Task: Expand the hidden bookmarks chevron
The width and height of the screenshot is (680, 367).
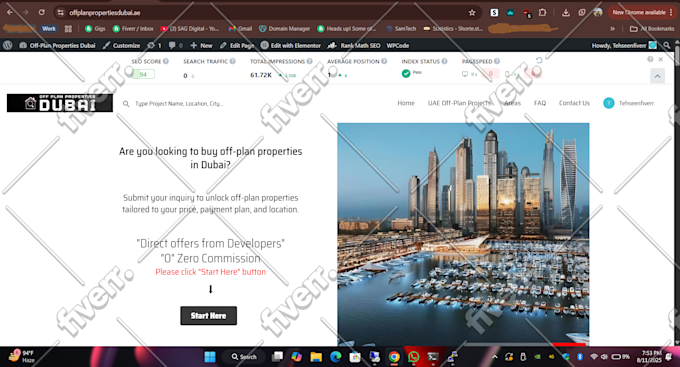Action: tap(612, 29)
